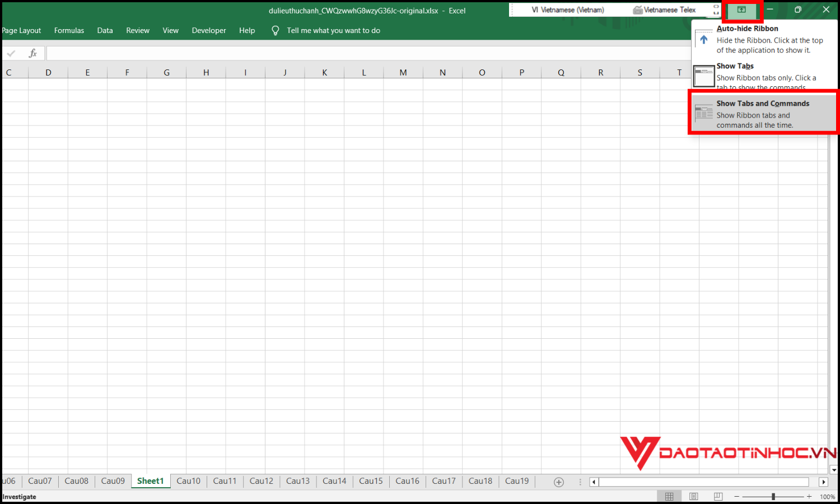Click the zoom out minus icon
Screen dimensions: 840x504
[x=737, y=497]
